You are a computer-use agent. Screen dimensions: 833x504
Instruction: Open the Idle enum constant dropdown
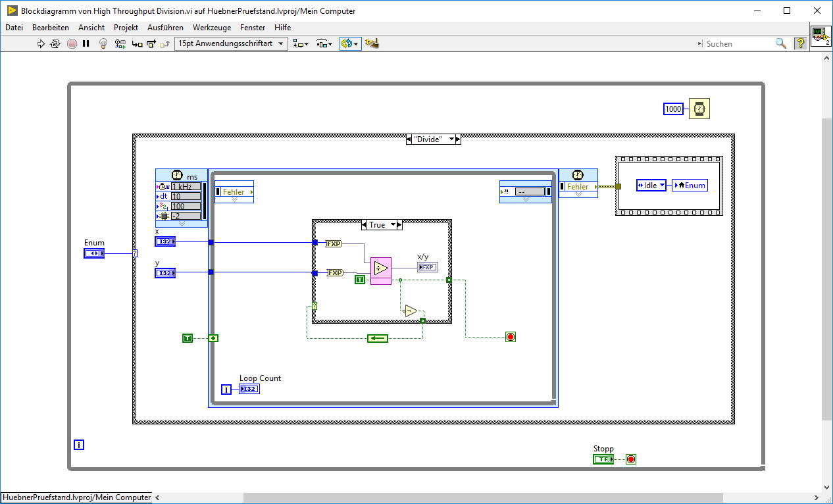(x=661, y=186)
